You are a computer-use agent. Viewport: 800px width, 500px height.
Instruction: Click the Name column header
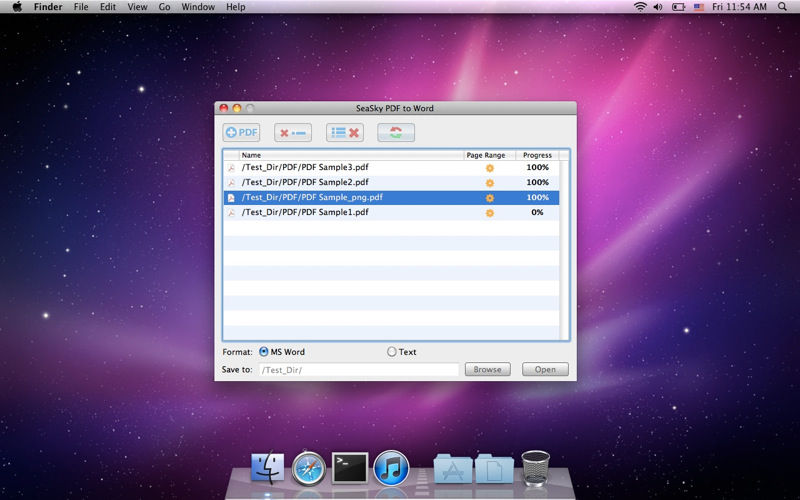pos(351,155)
